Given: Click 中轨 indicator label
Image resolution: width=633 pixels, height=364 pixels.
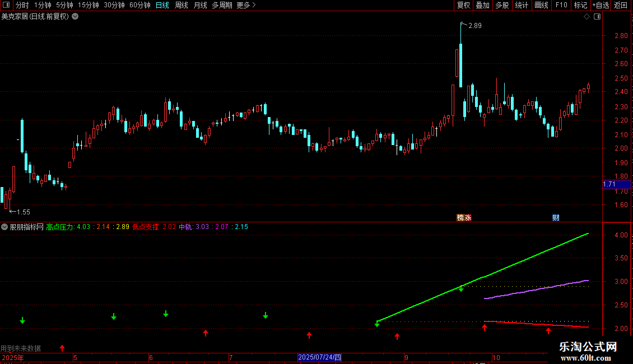Looking at the screenshot, I should (185, 227).
